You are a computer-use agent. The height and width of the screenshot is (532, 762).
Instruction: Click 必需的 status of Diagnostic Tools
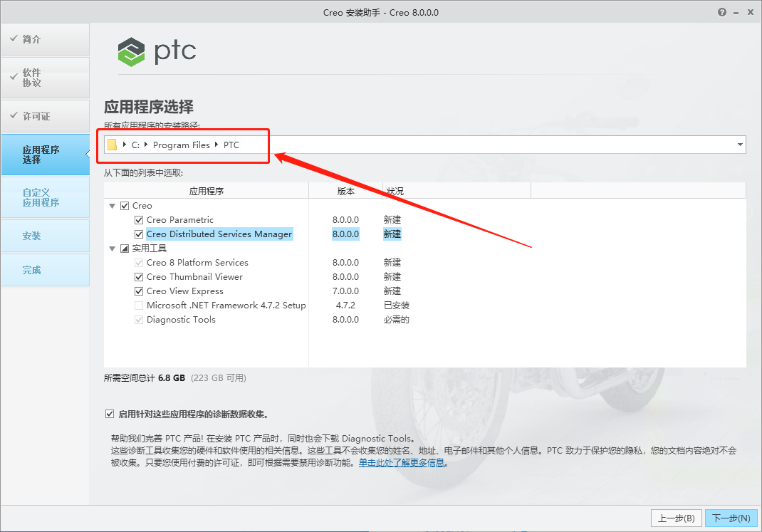[397, 320]
